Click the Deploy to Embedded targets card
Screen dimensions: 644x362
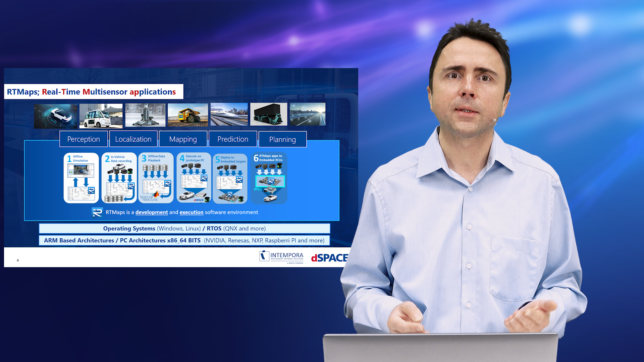[230, 179]
